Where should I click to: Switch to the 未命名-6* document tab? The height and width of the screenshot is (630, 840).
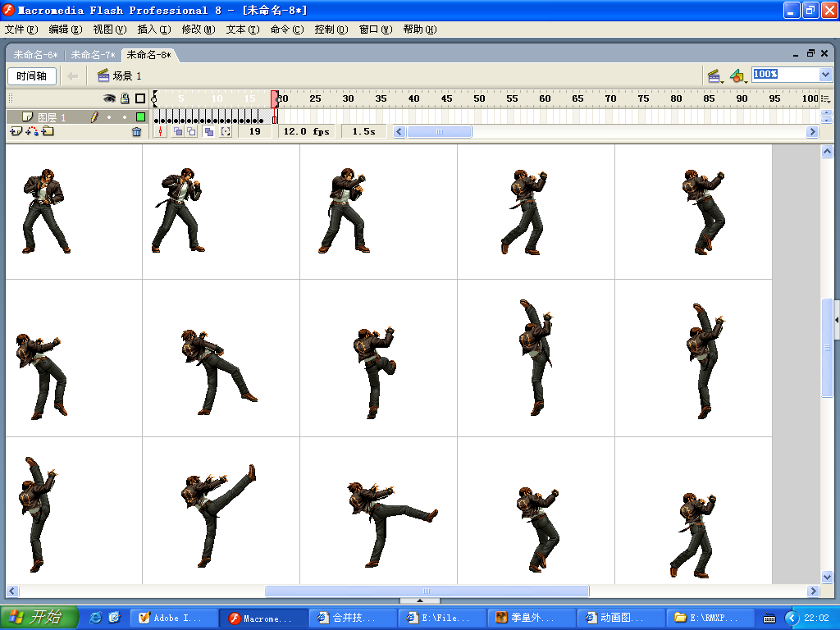click(35, 55)
